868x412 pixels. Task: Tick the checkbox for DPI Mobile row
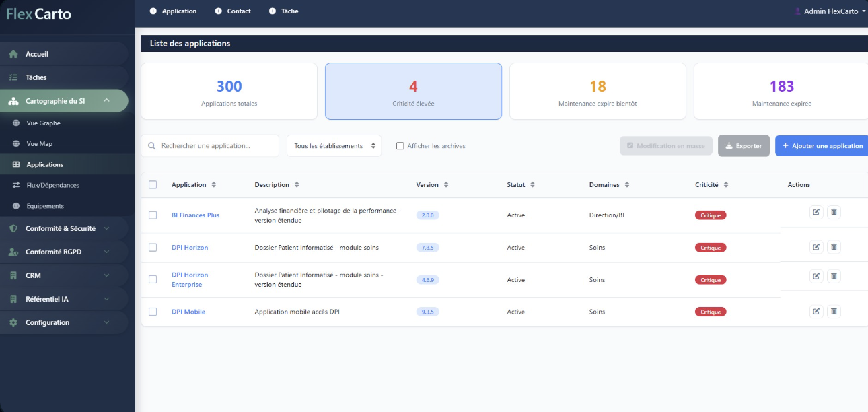(153, 312)
